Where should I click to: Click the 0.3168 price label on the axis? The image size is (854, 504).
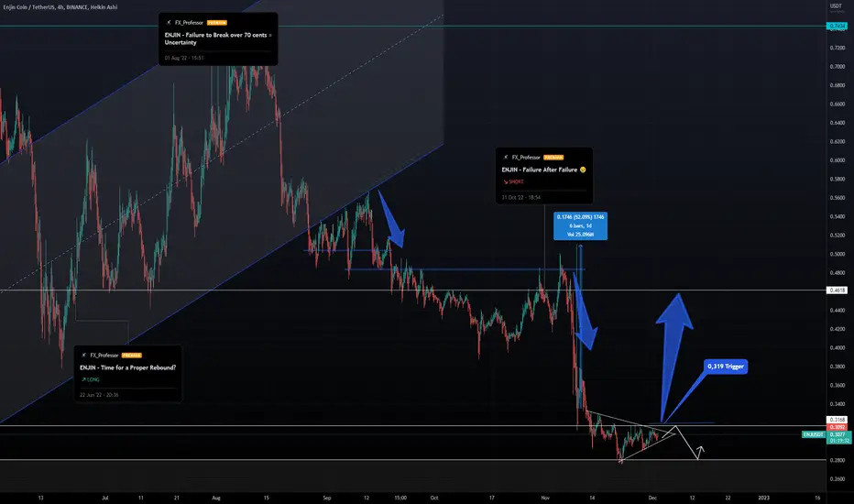coord(837,420)
